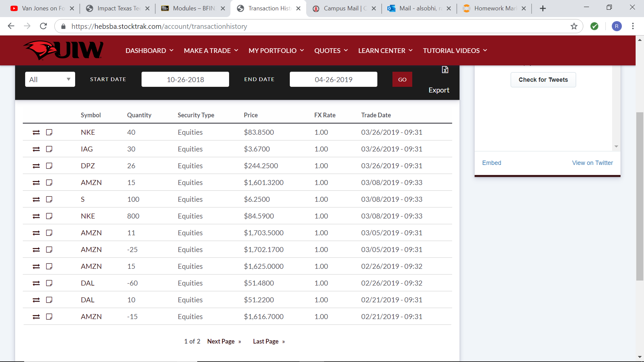Click the Check for Tweets button
644x362 pixels.
coord(543,80)
